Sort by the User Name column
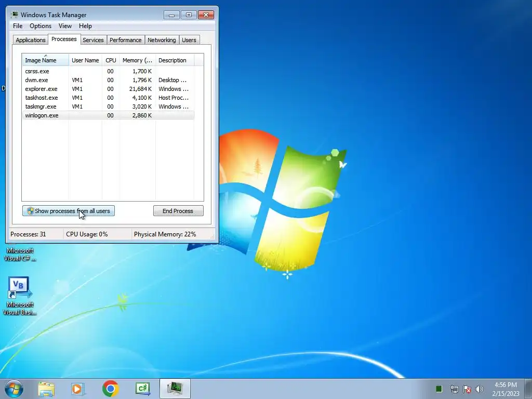The height and width of the screenshot is (399, 532). coord(85,60)
